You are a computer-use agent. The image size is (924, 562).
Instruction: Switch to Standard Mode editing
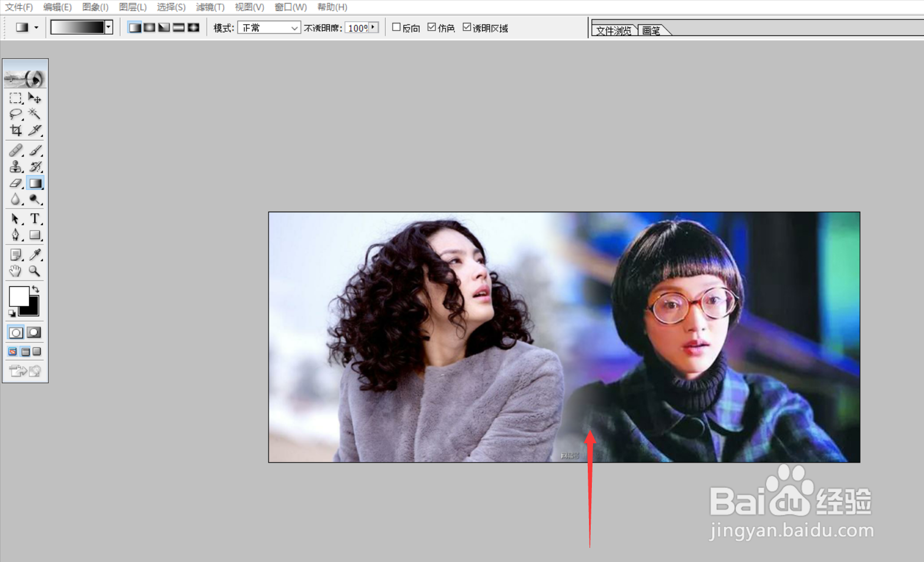(16, 333)
